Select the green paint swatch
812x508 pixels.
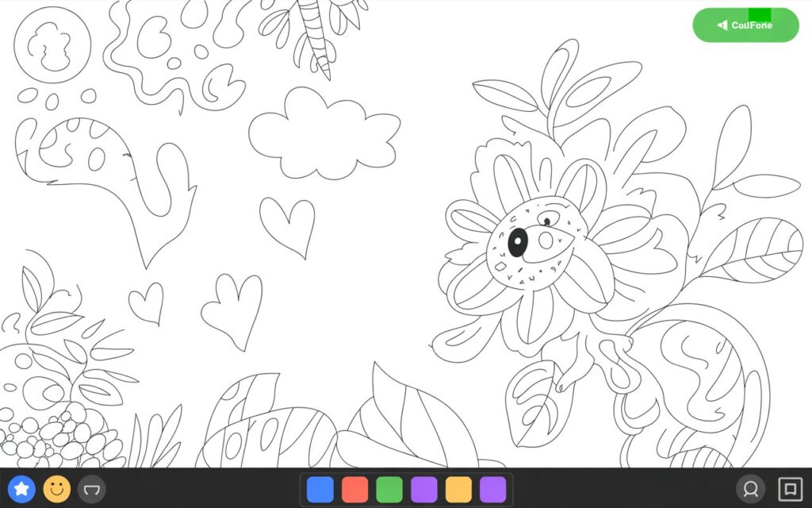point(389,489)
